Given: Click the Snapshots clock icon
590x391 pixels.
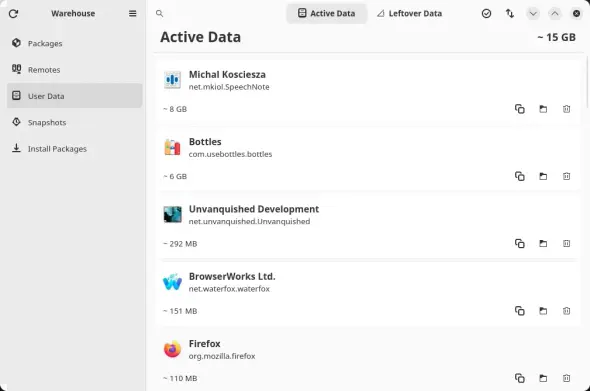Looking at the screenshot, I should point(16,122).
